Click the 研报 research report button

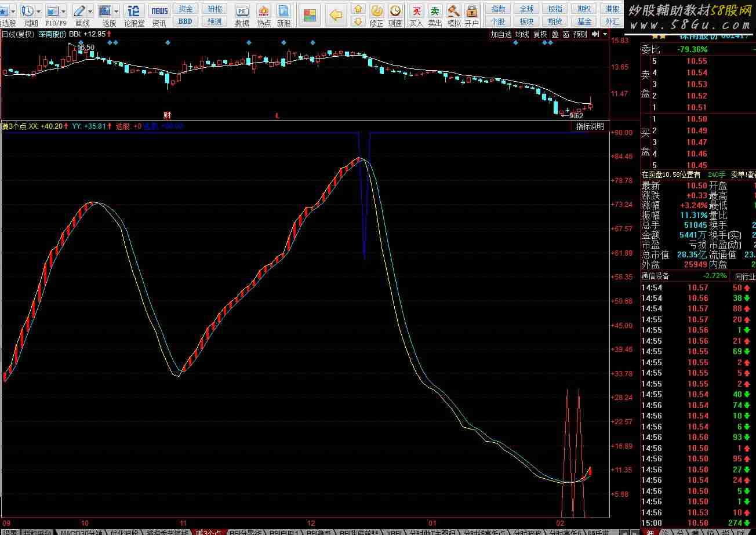pos(215,9)
